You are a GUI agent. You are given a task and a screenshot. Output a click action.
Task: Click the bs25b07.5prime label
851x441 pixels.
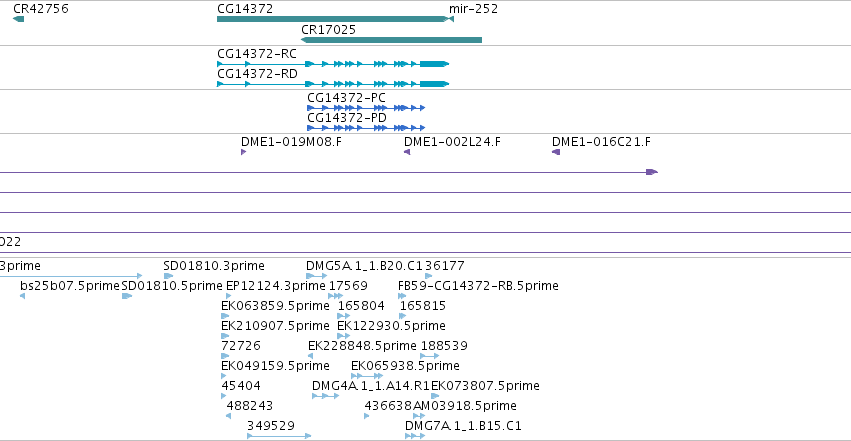[x=70, y=286]
